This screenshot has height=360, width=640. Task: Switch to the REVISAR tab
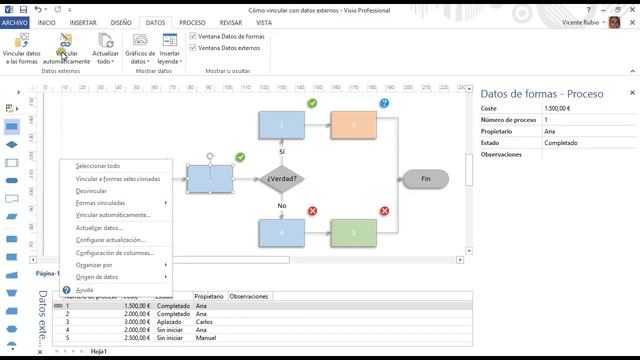[x=231, y=23]
